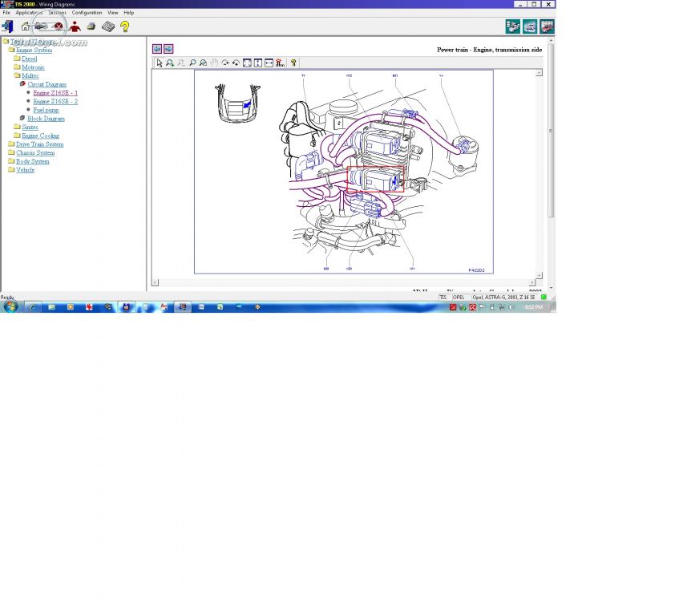Click the red component locator toolbar icon
Screen dimensions: 679x616
pos(280,63)
